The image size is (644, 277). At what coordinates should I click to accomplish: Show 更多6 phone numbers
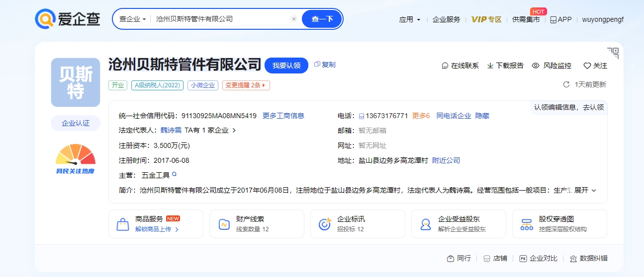[x=421, y=116]
